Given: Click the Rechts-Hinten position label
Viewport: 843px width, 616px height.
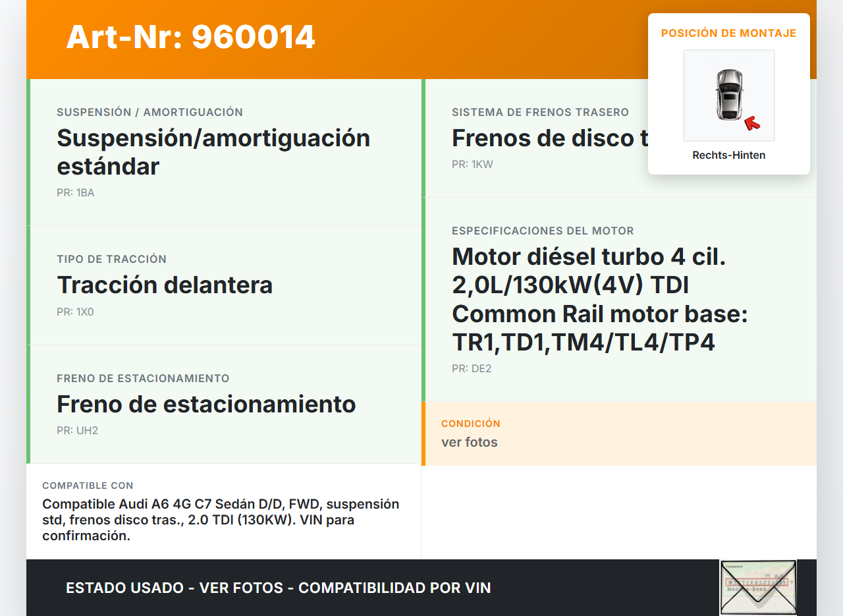Looking at the screenshot, I should (728, 155).
